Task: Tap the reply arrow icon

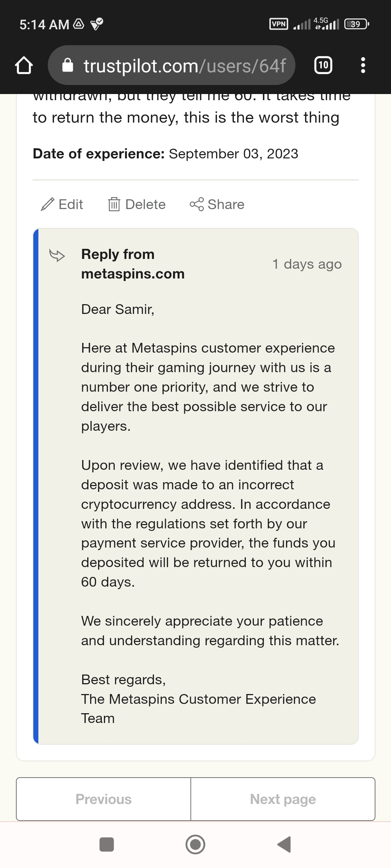Action: coord(57,255)
